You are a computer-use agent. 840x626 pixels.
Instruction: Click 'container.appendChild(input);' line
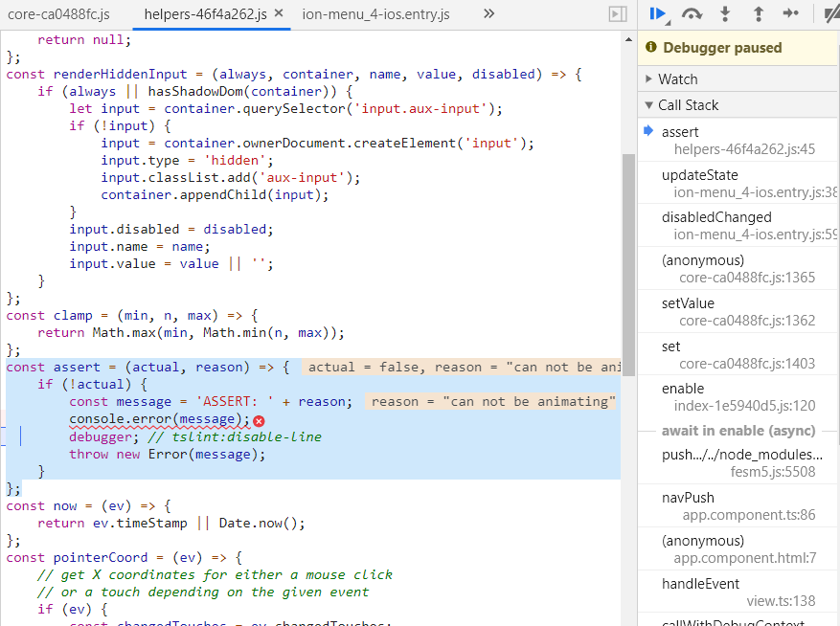coord(215,194)
